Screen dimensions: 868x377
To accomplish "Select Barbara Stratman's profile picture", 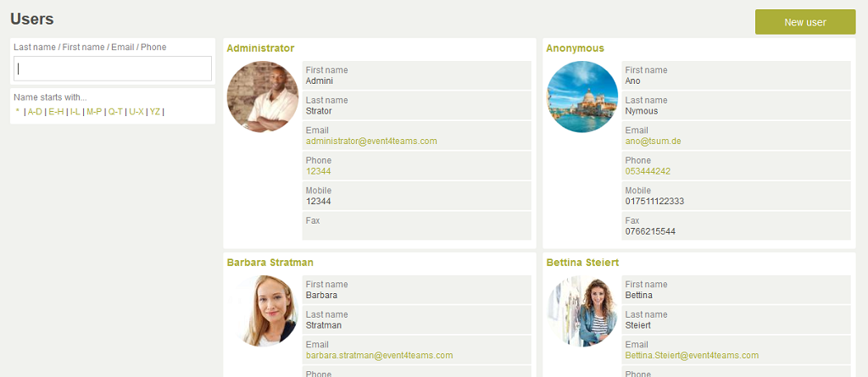I will pos(263,311).
